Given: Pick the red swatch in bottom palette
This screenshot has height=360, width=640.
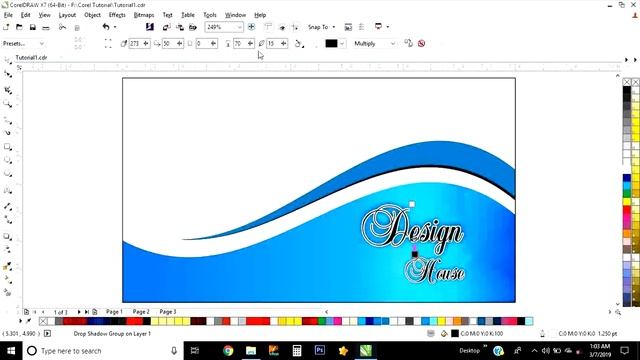Looking at the screenshot, I should coord(258,321).
